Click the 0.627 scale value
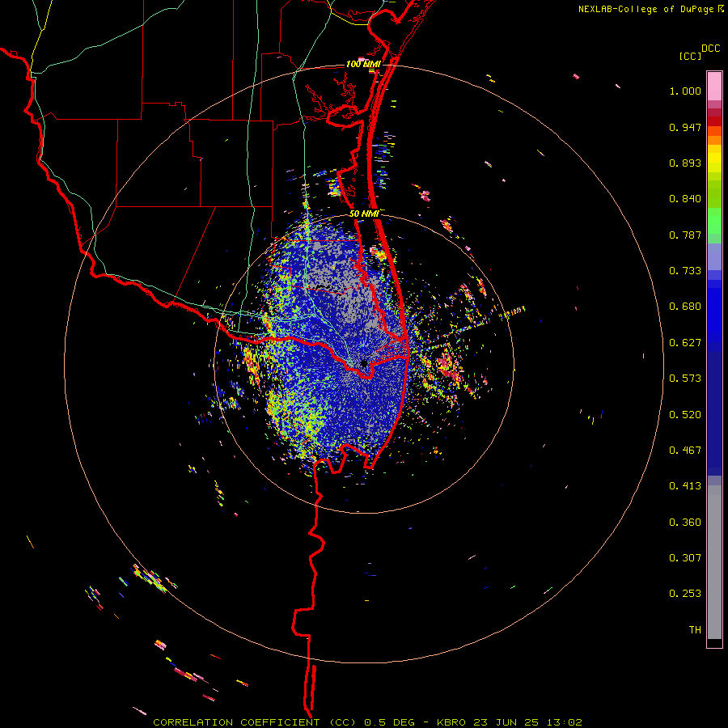 685,343
